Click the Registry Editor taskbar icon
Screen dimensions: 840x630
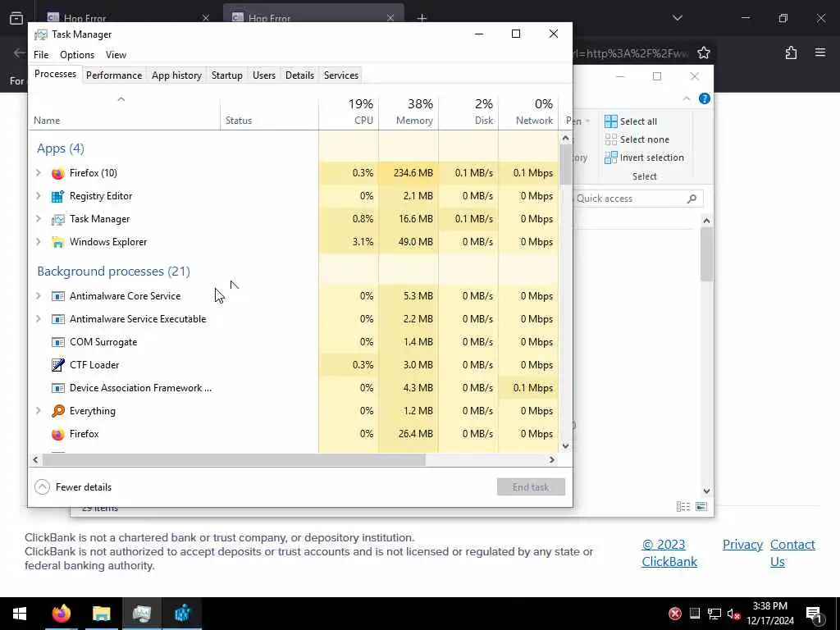click(182, 614)
